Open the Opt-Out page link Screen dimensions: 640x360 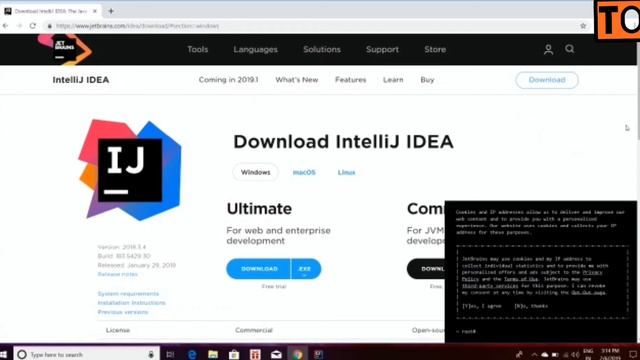[x=588, y=292]
